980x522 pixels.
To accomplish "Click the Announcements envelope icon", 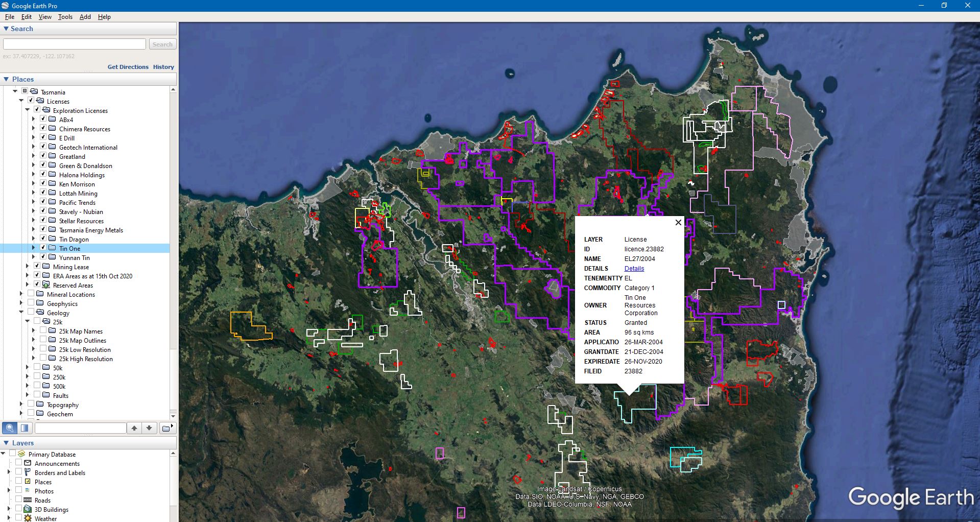I will point(28,463).
